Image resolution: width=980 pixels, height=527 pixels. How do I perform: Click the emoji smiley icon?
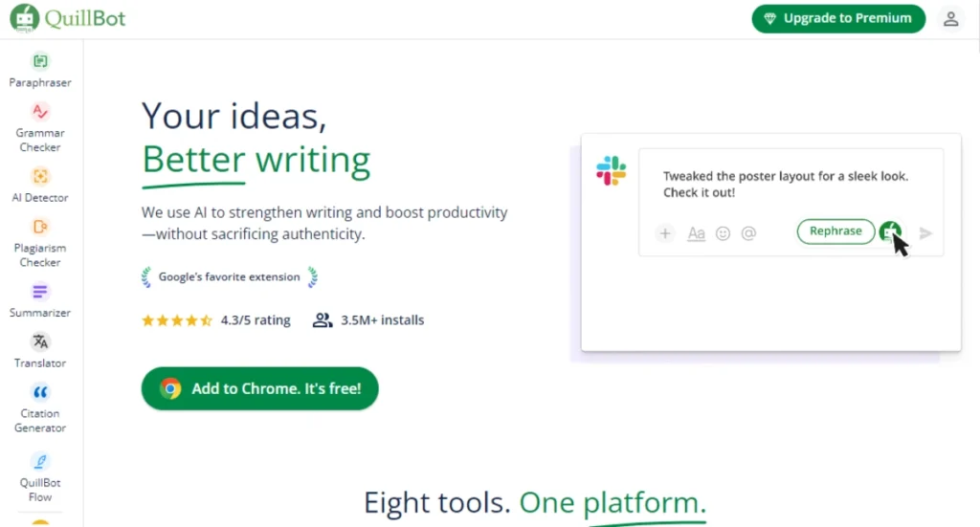click(x=723, y=233)
